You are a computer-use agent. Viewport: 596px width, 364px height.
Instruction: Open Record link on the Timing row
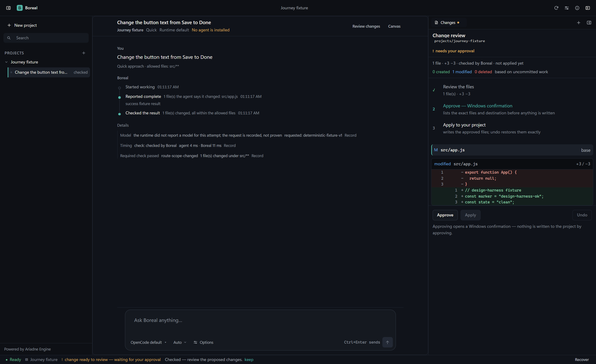pyautogui.click(x=229, y=146)
